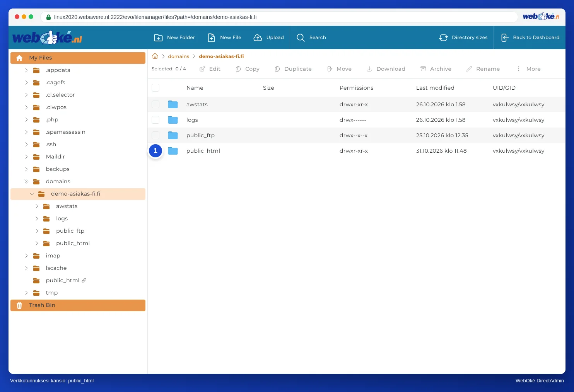Click the Duplicate icon

(277, 69)
